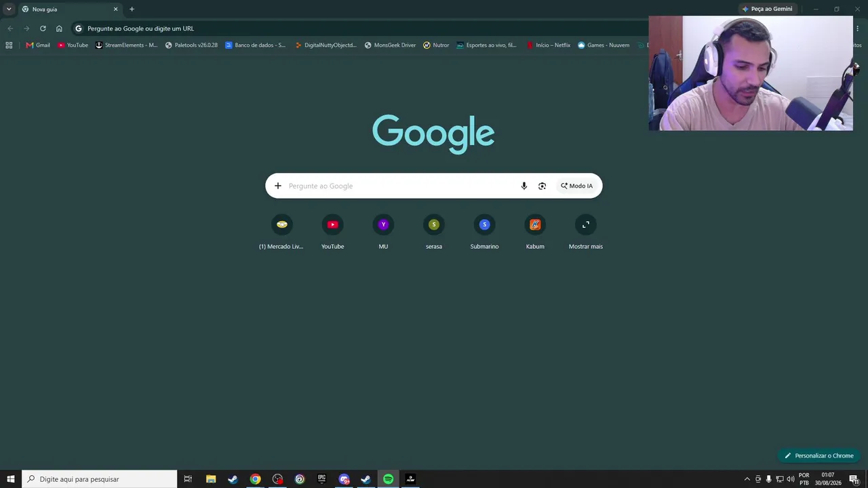Open the Esportes ao vivo bookmark
Viewport: 868px width, 488px height.
[x=486, y=45]
